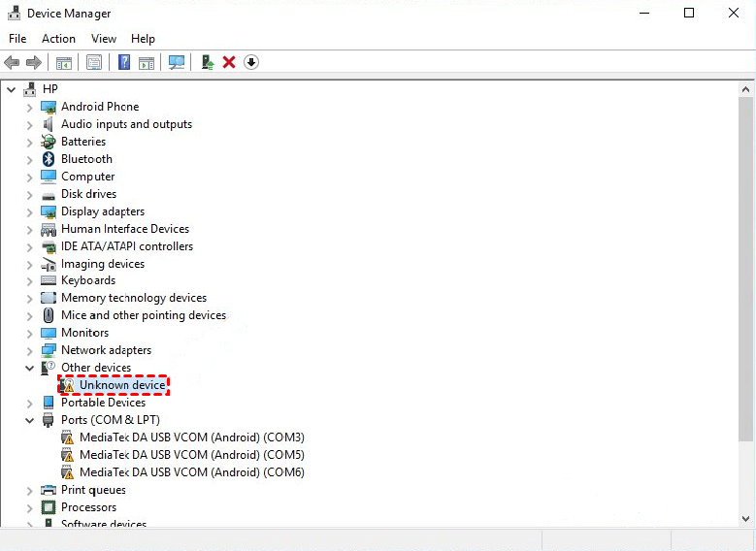756x551 pixels.
Task: Click the Processors chip icon
Action: click(49, 507)
